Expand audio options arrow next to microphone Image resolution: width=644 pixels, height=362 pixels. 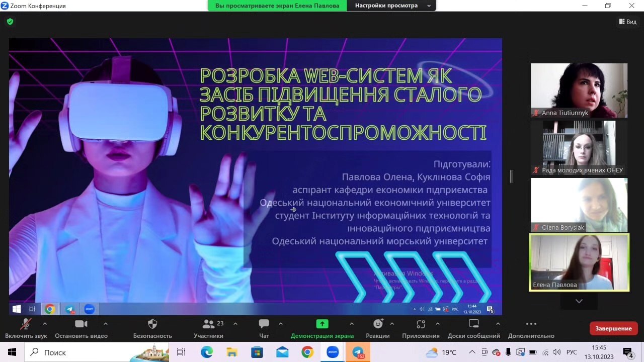[x=45, y=324]
